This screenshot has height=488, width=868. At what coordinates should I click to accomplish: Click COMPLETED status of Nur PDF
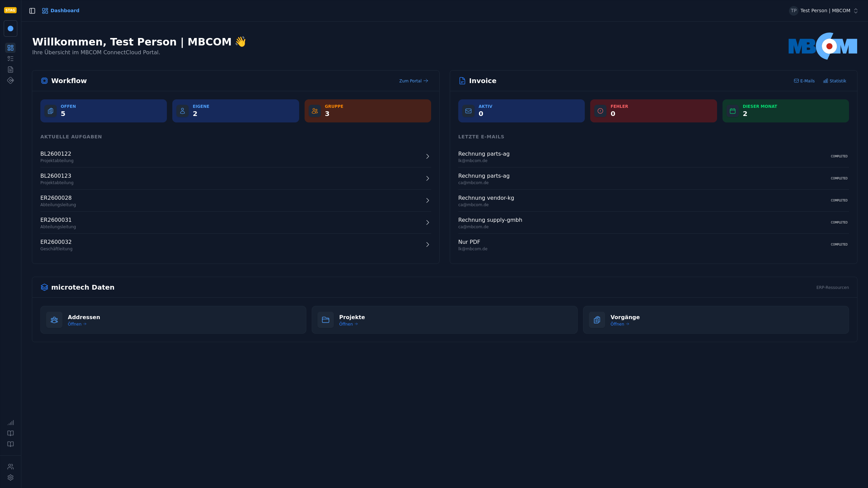[x=839, y=245]
